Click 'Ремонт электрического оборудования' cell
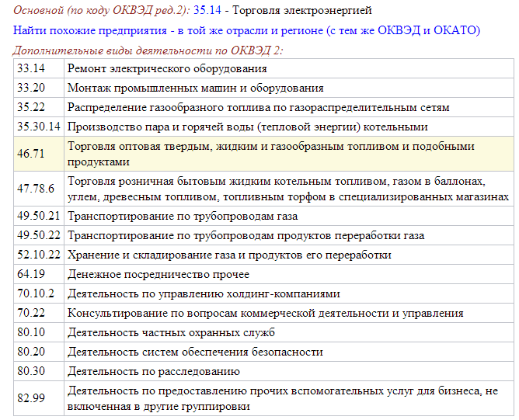519x420 pixels. tap(288, 68)
